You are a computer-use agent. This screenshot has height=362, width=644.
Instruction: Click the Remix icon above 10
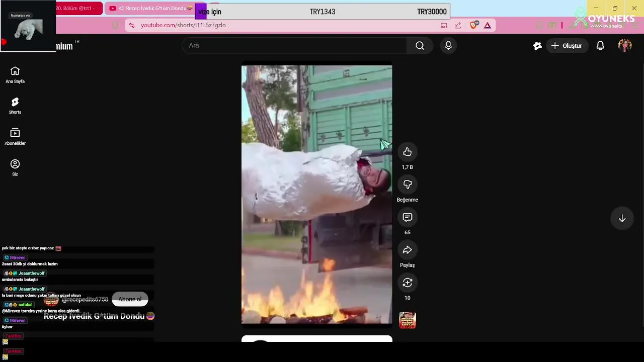(x=408, y=283)
